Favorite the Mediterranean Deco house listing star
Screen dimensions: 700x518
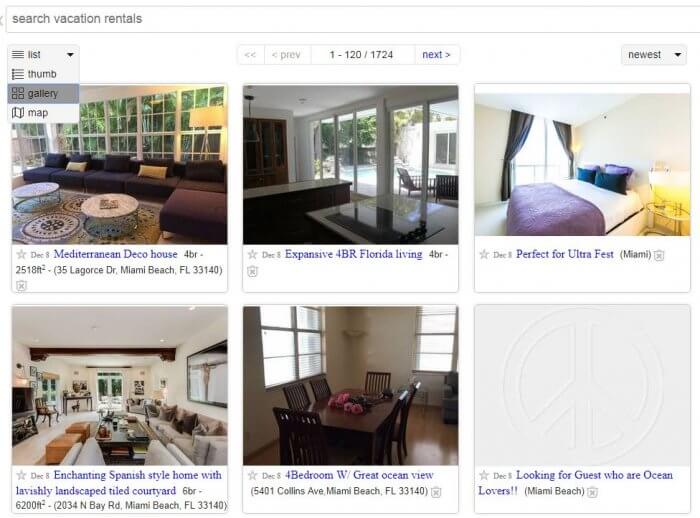(21, 255)
